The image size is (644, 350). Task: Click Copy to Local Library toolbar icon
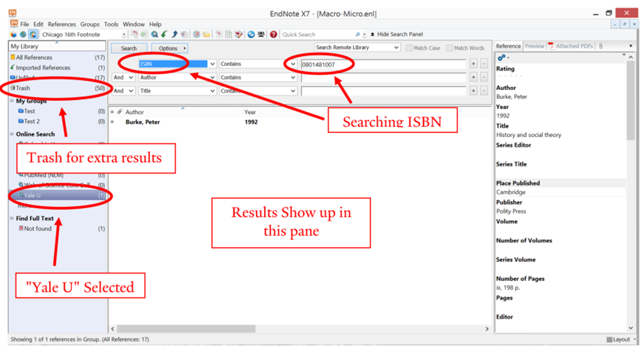(134, 35)
